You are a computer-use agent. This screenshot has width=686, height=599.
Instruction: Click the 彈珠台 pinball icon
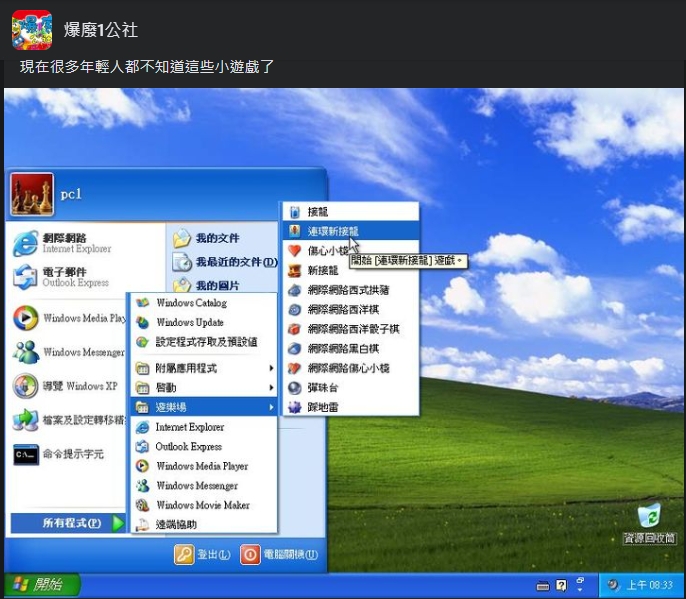pyautogui.click(x=294, y=388)
